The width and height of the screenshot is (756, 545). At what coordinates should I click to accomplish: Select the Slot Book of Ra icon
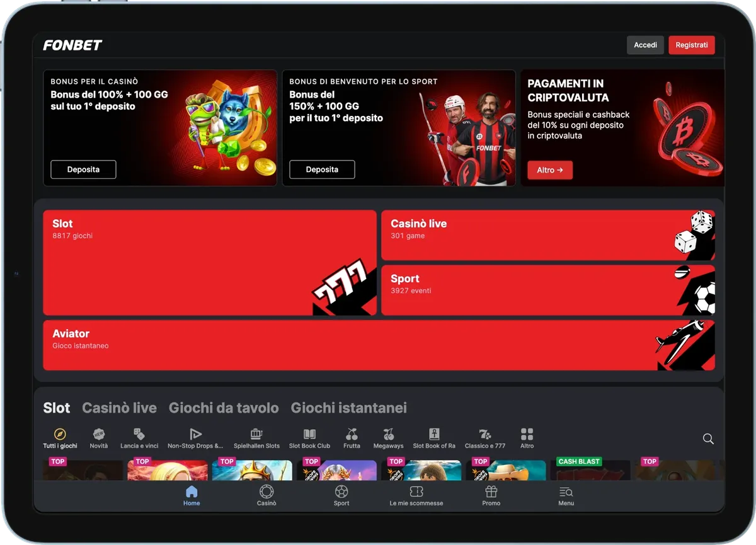click(x=434, y=433)
